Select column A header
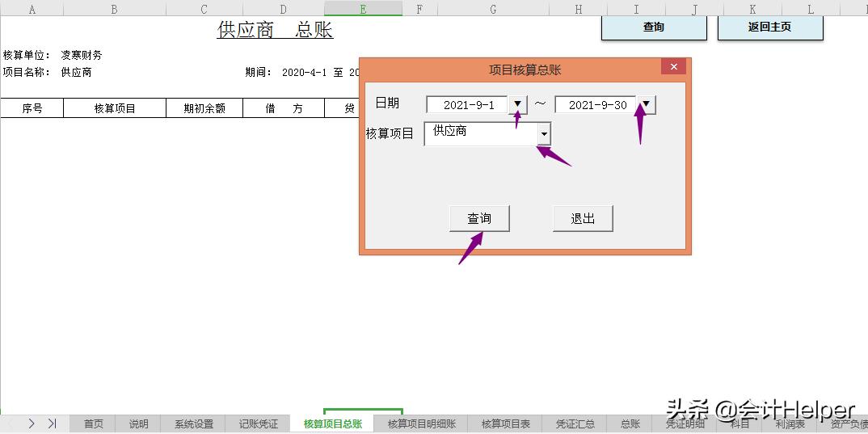This screenshot has width=868, height=434. (x=32, y=8)
